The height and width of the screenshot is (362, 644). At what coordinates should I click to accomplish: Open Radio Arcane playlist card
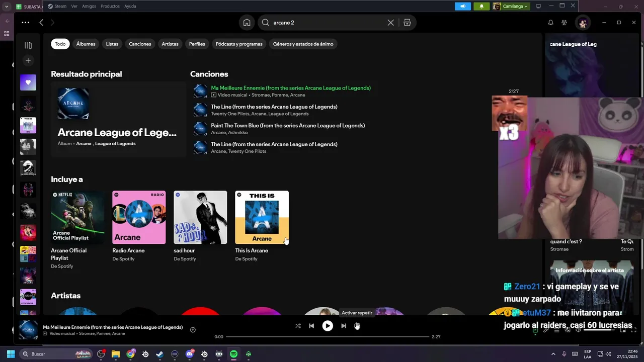click(139, 227)
